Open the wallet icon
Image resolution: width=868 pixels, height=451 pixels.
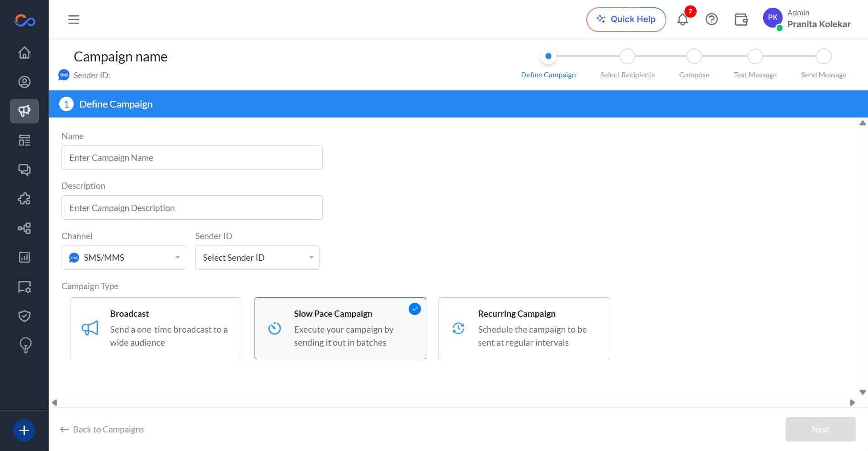coord(741,19)
